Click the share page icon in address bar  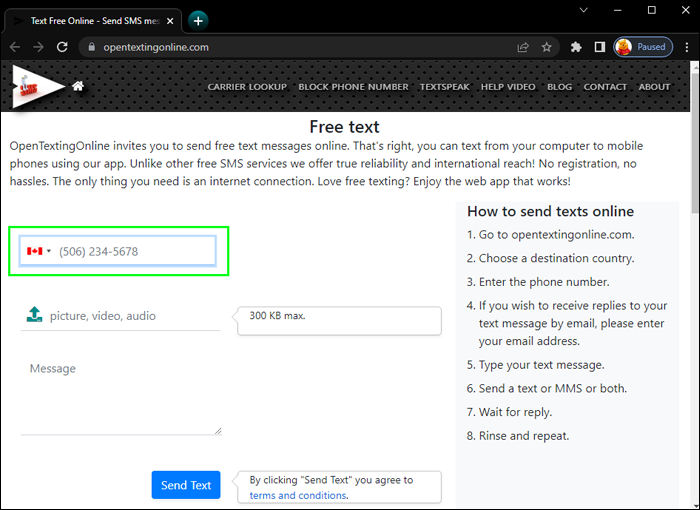pyautogui.click(x=523, y=47)
